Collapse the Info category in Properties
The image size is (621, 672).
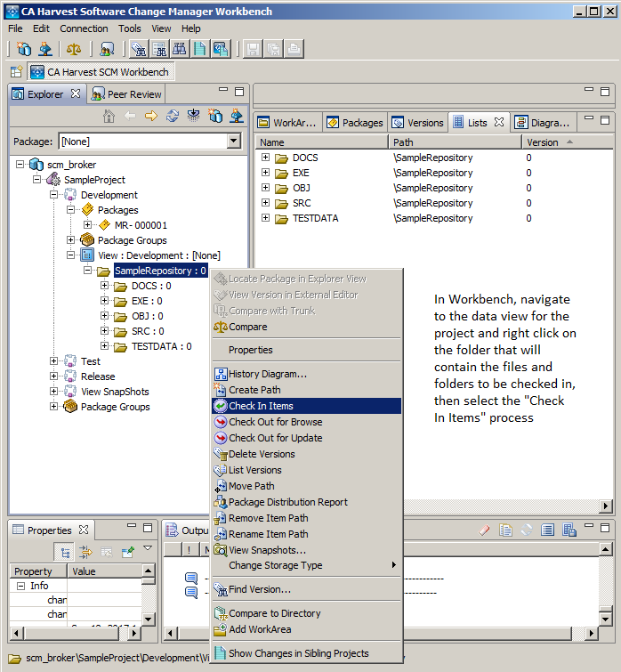20,586
